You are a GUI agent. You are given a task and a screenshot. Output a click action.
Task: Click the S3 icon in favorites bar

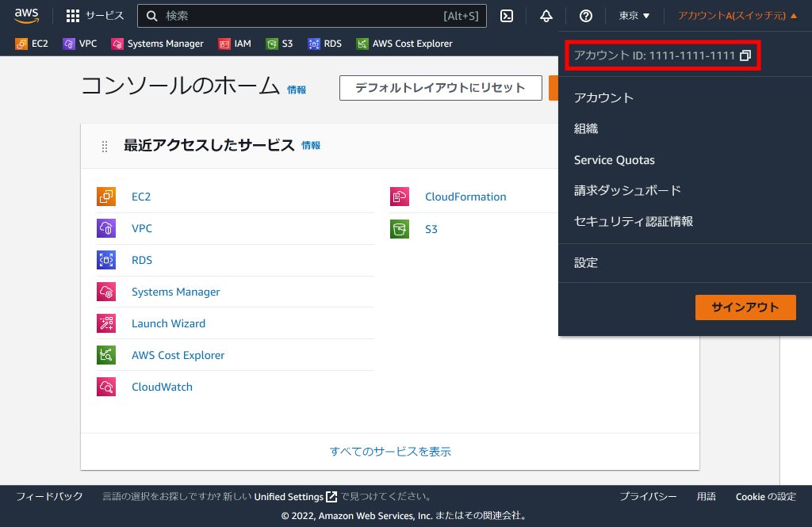click(x=271, y=44)
